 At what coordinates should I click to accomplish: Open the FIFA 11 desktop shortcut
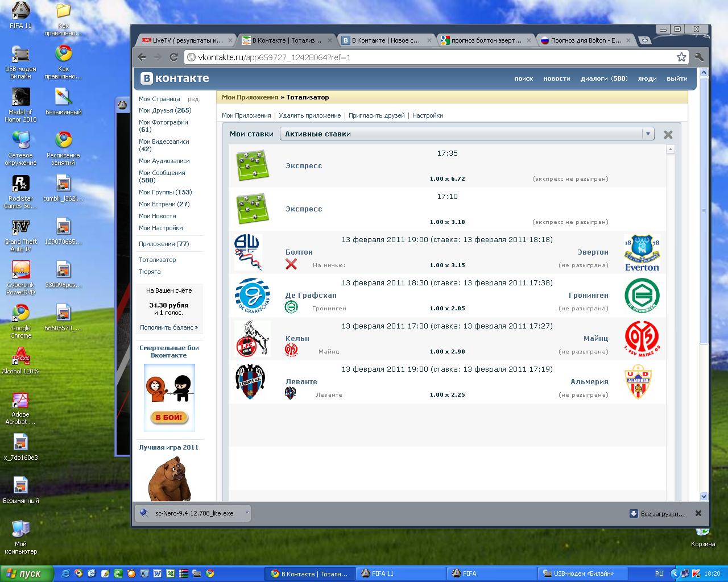click(20, 15)
